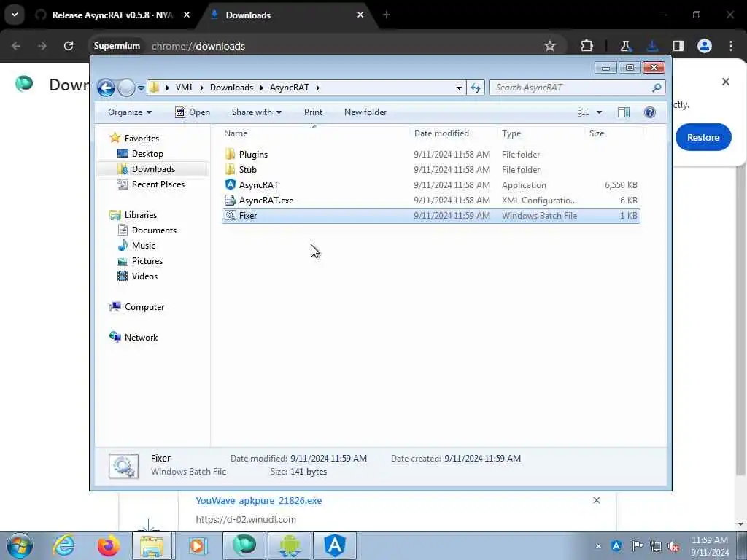Reload the browser page
This screenshot has height=560, width=747.
69,46
